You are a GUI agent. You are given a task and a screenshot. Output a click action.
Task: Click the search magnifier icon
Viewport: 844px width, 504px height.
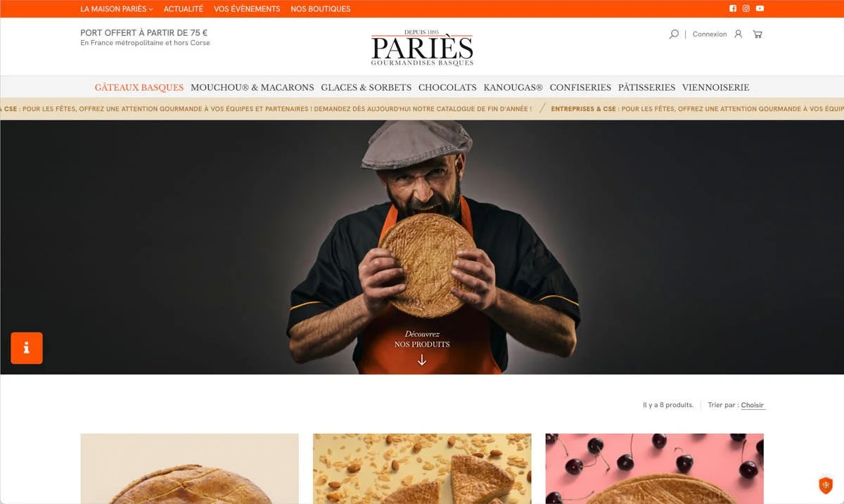[x=674, y=34]
